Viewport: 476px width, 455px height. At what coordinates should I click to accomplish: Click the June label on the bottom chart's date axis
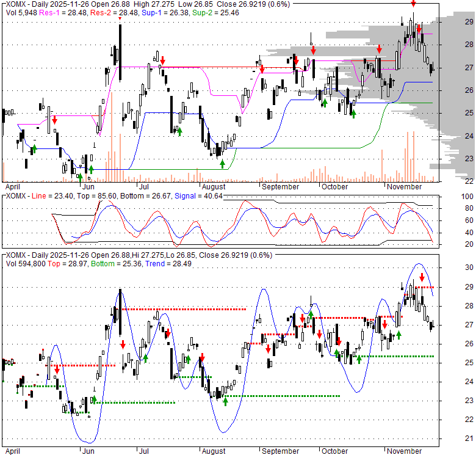coord(89,451)
